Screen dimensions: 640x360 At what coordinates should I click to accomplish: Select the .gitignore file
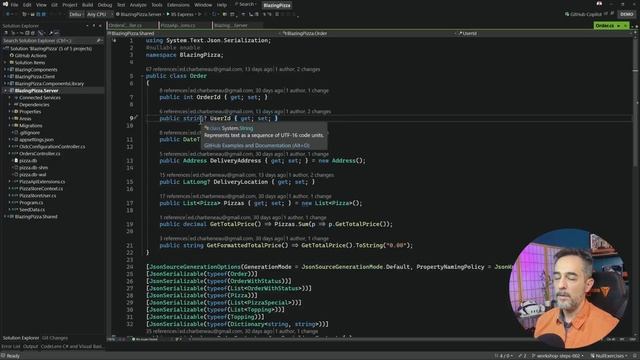click(x=29, y=132)
